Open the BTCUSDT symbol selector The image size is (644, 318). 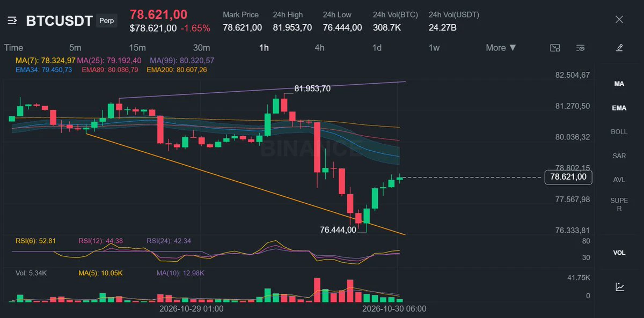tap(59, 21)
